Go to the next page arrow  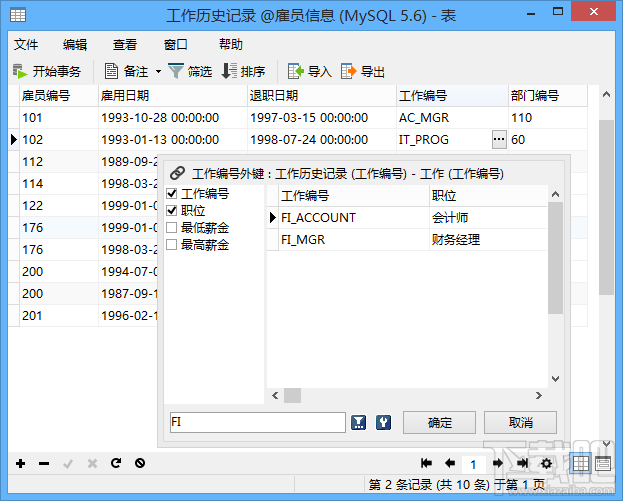[x=498, y=463]
